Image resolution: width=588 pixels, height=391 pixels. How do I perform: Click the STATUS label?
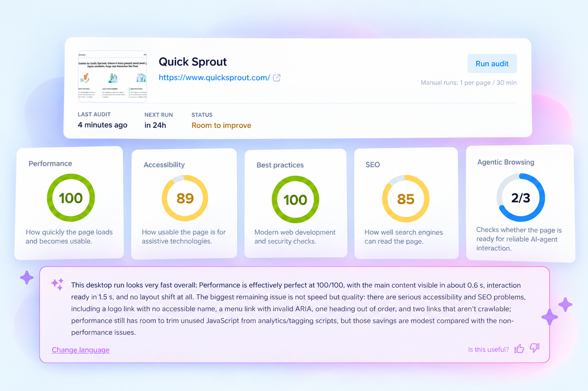[x=202, y=115]
